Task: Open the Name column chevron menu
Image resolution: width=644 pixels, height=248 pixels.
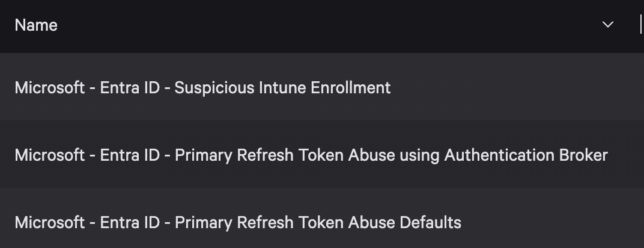Action: point(607,25)
